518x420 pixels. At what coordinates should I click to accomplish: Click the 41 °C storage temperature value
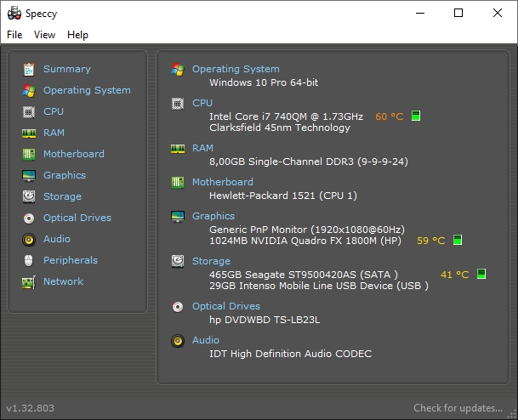tap(454, 275)
